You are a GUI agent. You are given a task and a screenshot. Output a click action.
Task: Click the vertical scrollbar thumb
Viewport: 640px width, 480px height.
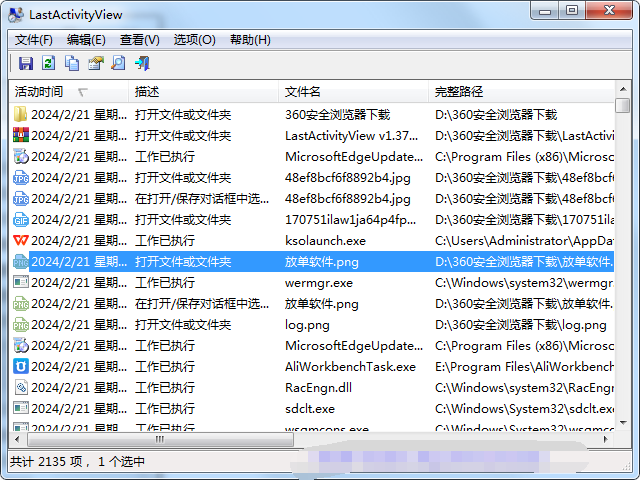[x=623, y=105]
